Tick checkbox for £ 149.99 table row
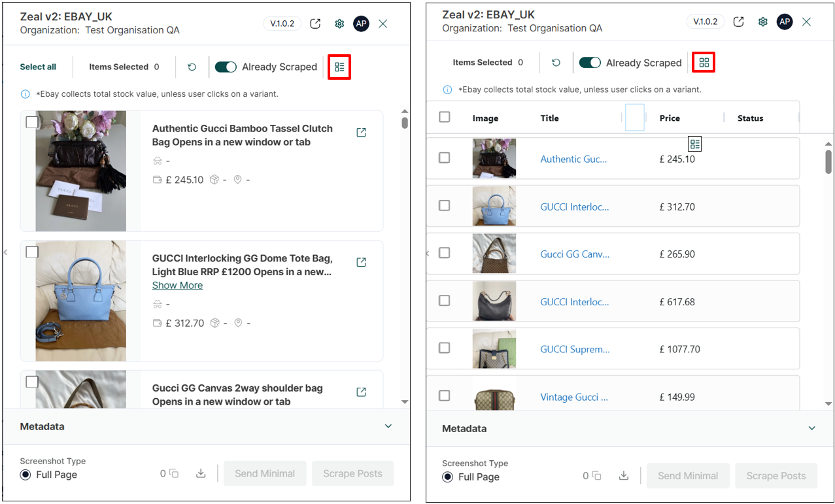835x504 pixels. pos(445,395)
